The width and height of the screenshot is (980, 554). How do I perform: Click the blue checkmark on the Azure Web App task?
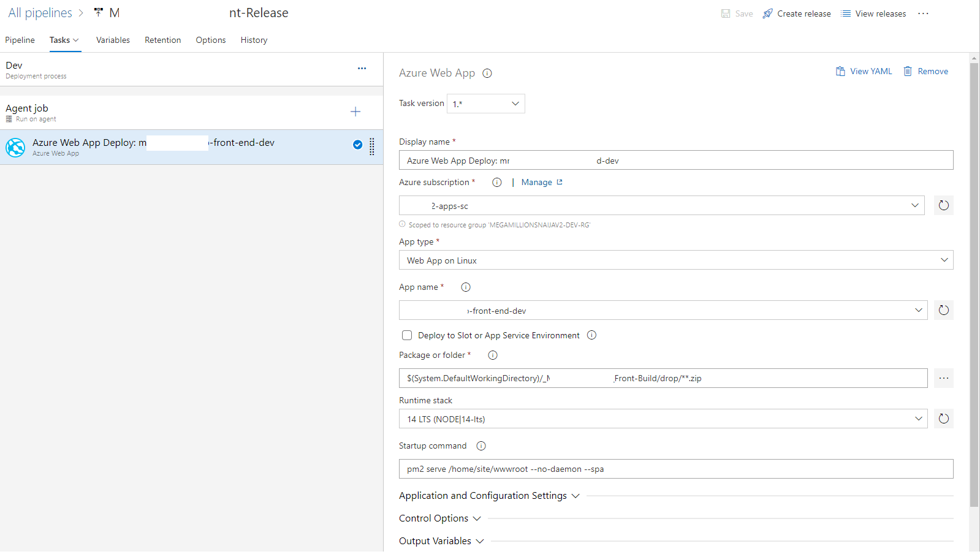click(357, 145)
